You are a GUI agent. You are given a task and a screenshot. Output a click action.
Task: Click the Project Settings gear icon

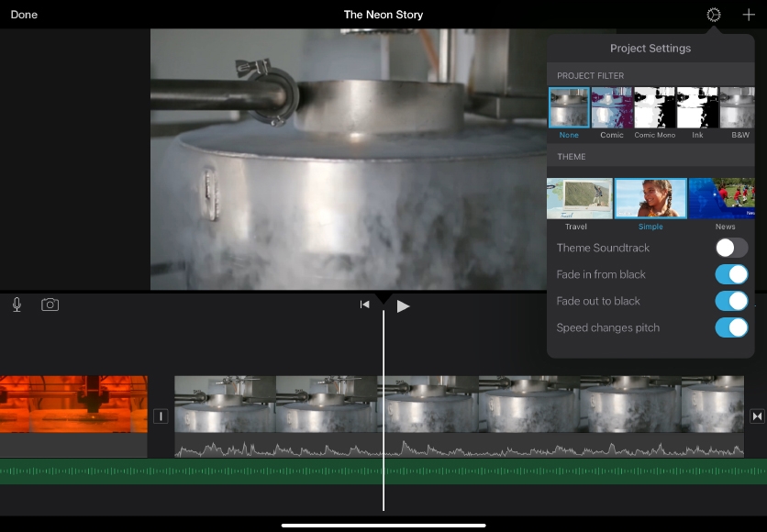tap(714, 15)
